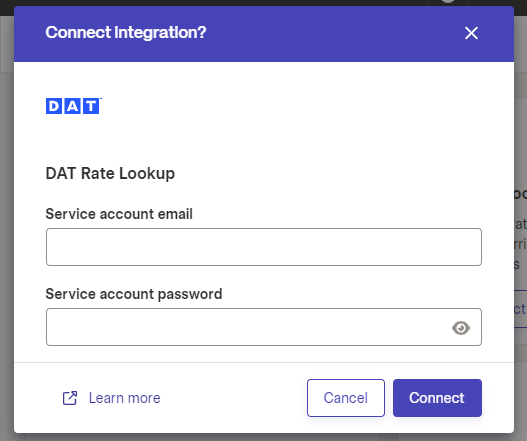Click the 'Connect integration?' dialog title

tap(126, 33)
